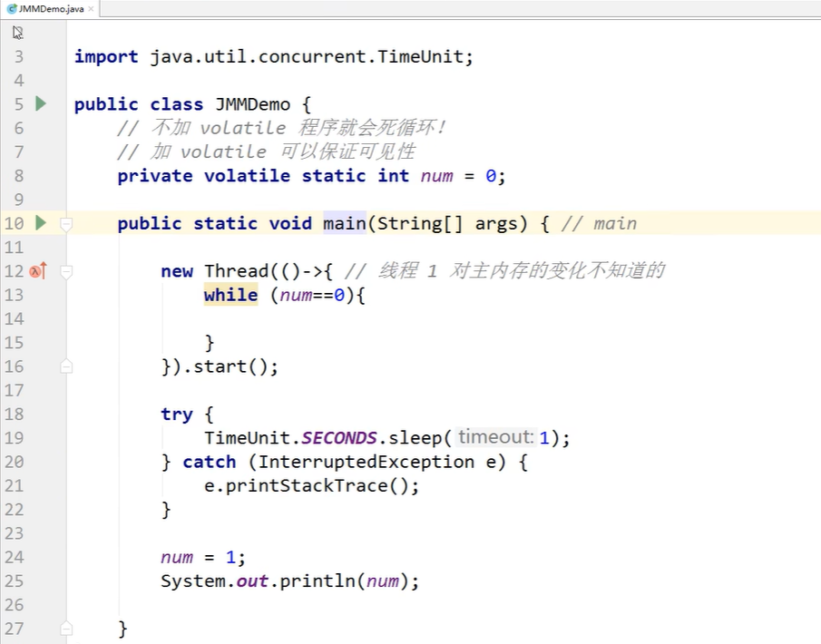
Task: Open lambda override marker on line 12
Action: 38,271
